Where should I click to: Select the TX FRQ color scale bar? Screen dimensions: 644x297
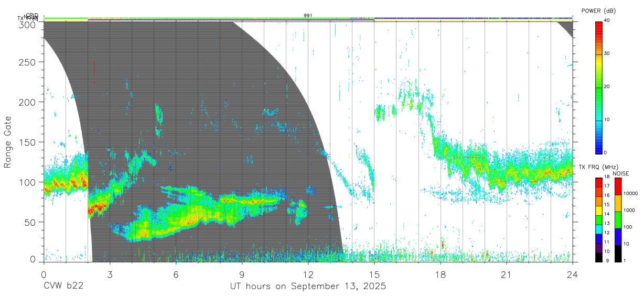point(598,219)
